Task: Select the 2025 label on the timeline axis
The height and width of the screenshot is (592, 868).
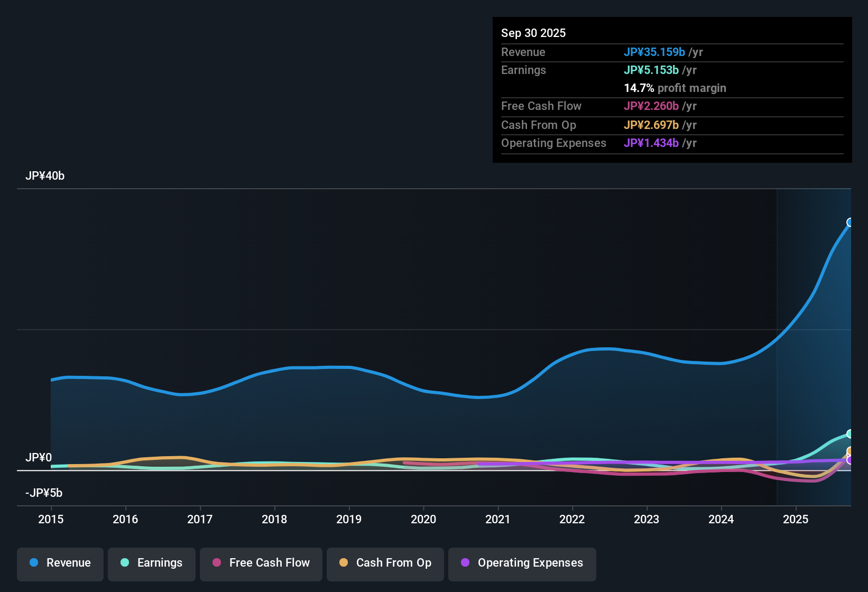Action: (x=796, y=519)
